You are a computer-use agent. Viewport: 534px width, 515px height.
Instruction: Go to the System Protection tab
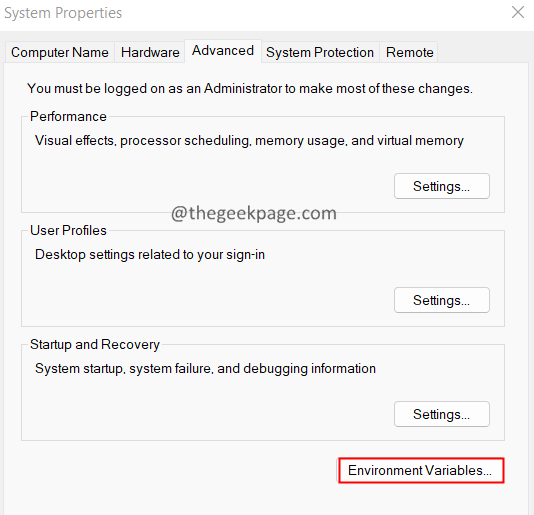click(x=320, y=52)
